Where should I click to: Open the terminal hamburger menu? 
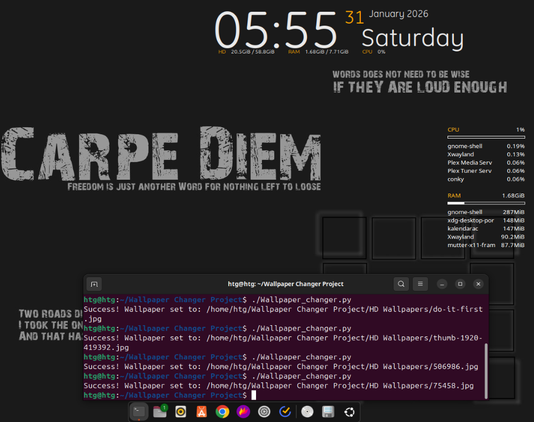[420, 284]
